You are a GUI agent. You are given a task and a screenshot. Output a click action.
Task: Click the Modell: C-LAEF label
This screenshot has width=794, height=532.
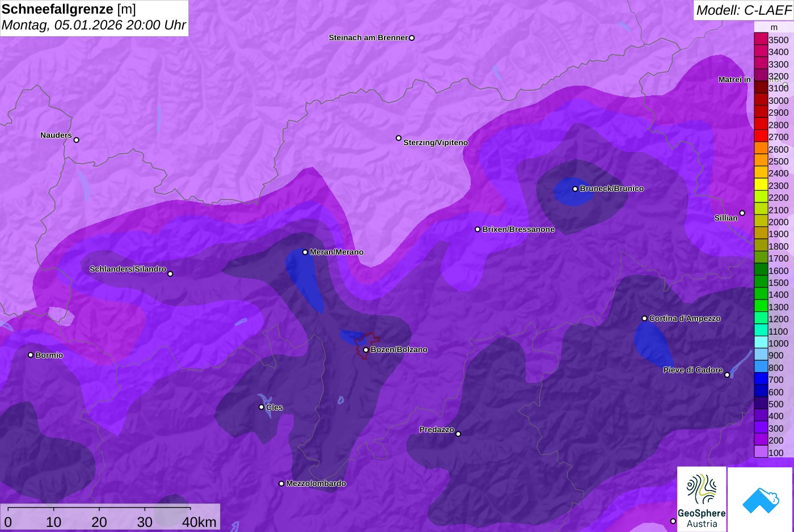(744, 10)
